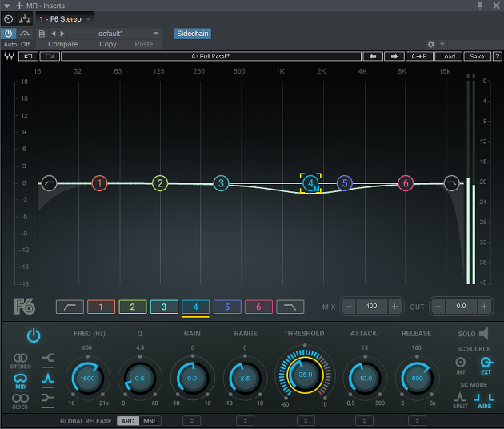Set band processing to Mid
Viewport: 504px width, 429px height.
coord(21,382)
